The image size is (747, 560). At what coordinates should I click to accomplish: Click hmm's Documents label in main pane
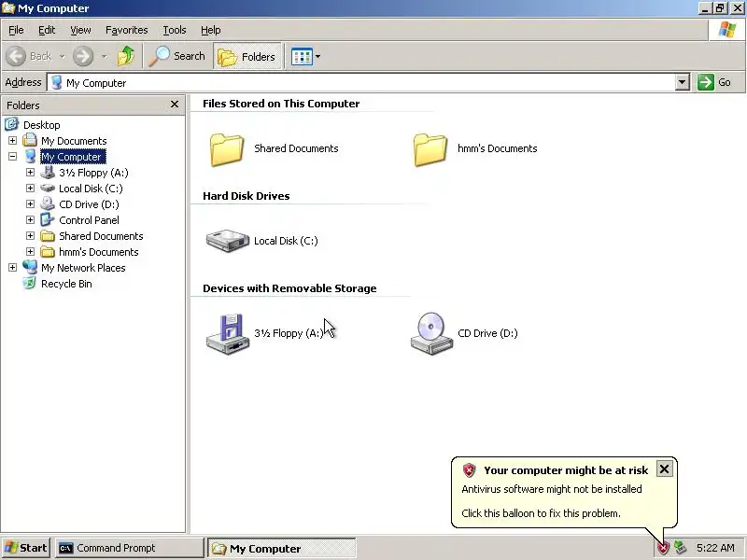[497, 148]
